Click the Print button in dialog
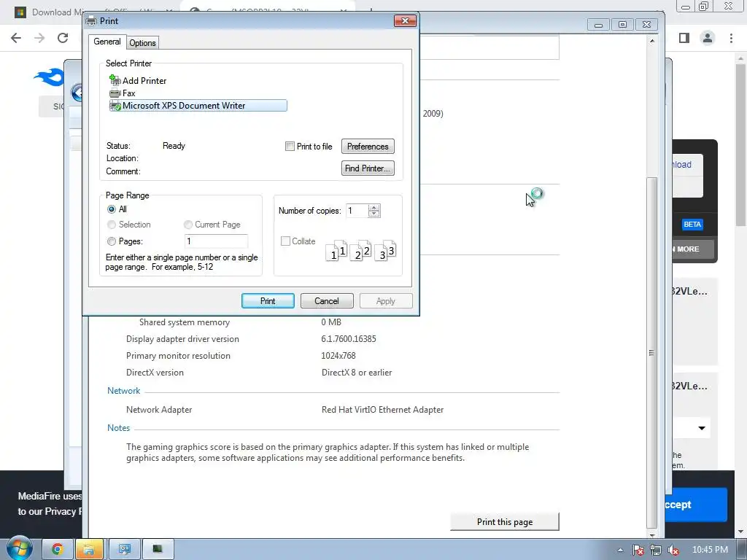This screenshot has width=747, height=560. point(268,301)
